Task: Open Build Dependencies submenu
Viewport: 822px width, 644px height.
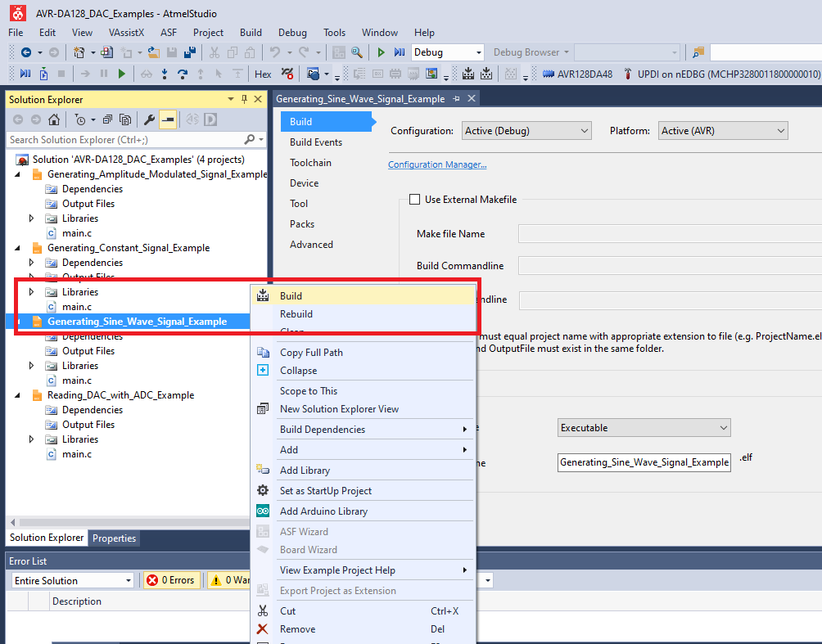Action: [363, 430]
